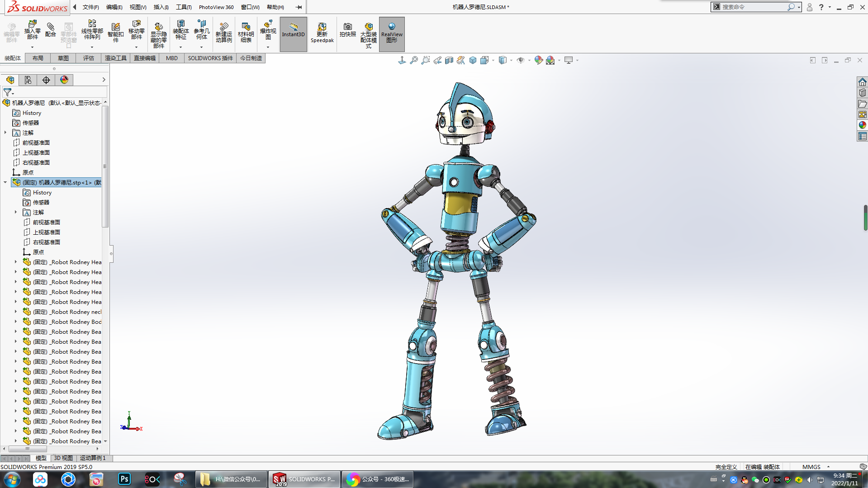This screenshot has width=868, height=488.
Task: Open ConfigurationManager tab icon
Action: click(x=46, y=80)
